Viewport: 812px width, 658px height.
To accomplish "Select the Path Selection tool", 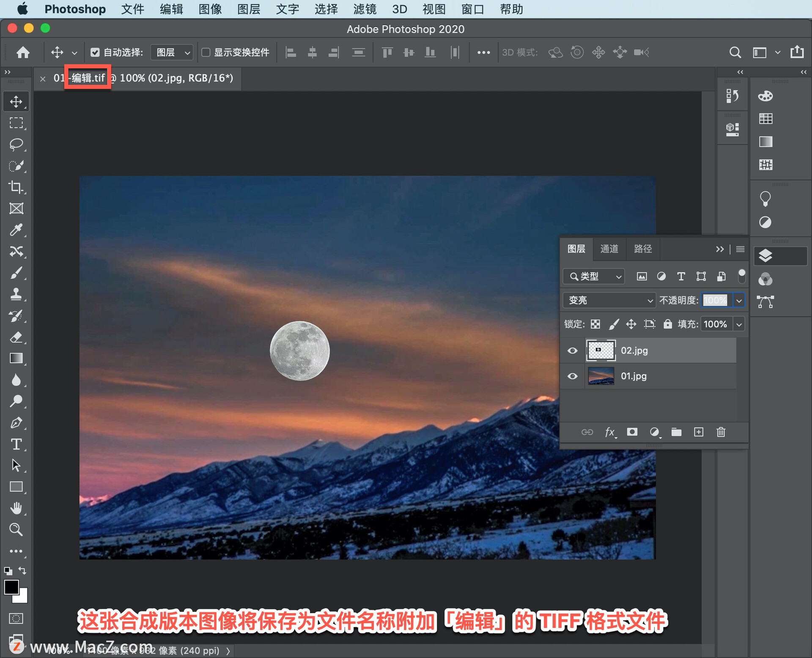I will (16, 465).
